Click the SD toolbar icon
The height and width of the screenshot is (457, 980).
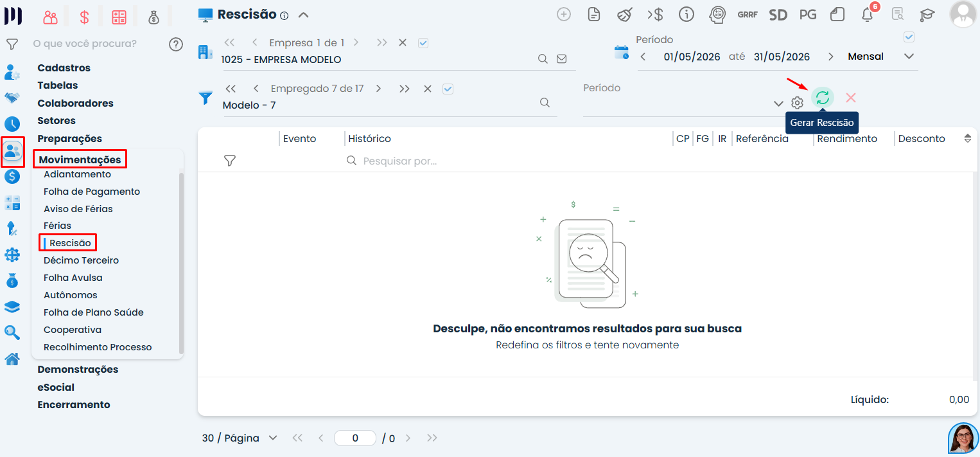click(778, 14)
